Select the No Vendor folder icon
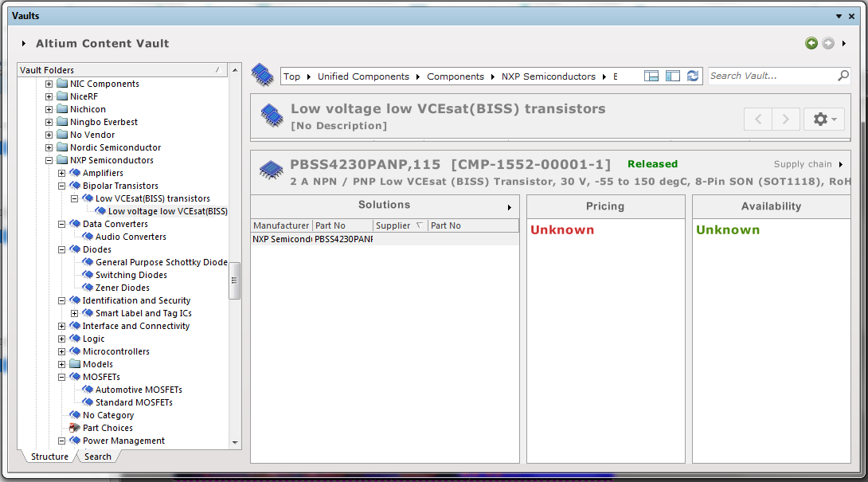Screen dimensions: 868x482 coord(63,134)
